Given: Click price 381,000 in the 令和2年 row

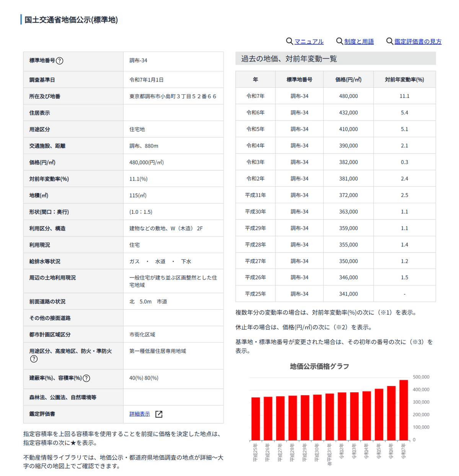Looking at the screenshot, I should pyautogui.click(x=348, y=178).
